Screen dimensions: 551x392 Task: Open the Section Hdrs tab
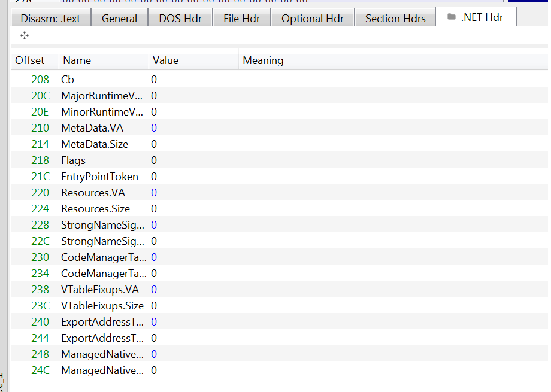[395, 18]
